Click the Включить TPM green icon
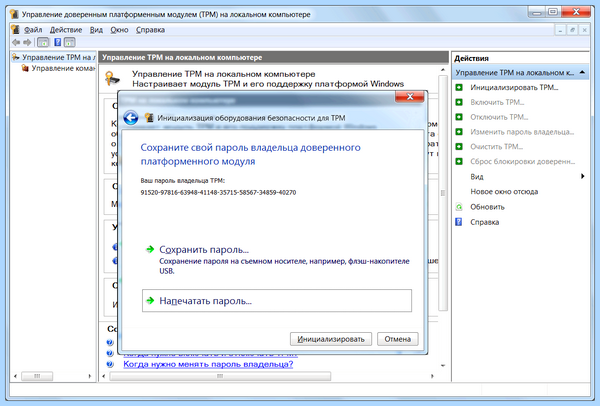 click(x=459, y=102)
